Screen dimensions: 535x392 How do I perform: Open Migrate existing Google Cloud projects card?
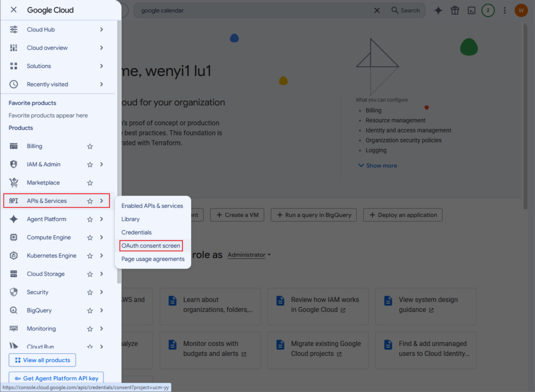(x=318, y=350)
